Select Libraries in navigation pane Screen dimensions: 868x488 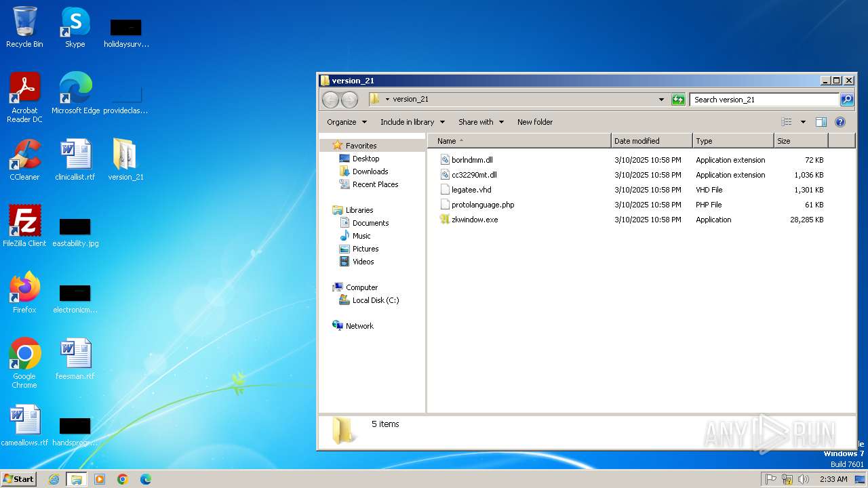(x=359, y=210)
